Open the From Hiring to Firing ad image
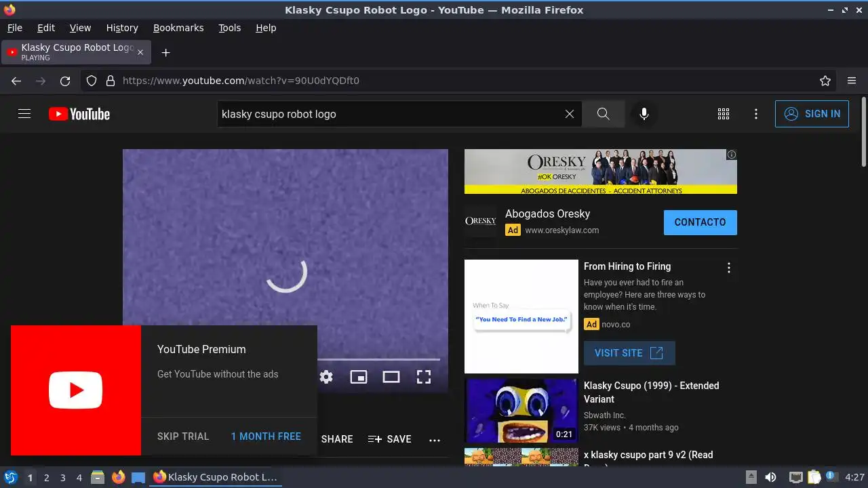 click(x=521, y=317)
